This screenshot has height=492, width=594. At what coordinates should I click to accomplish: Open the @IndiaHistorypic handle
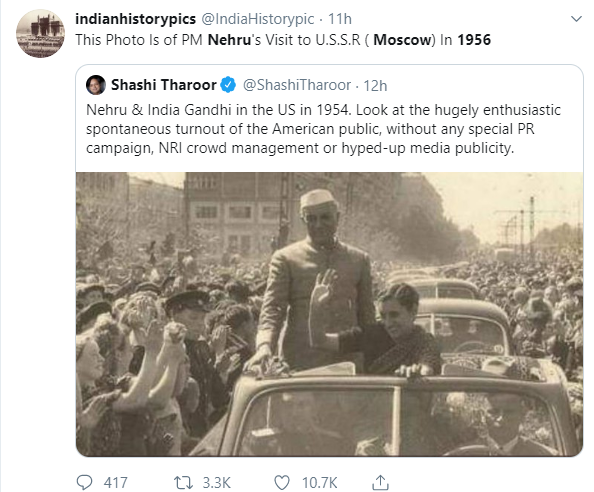(x=258, y=19)
